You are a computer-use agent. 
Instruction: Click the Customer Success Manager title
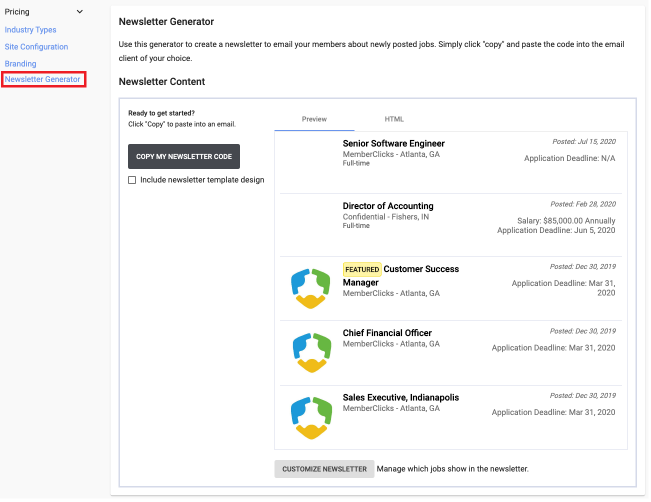tap(401, 276)
